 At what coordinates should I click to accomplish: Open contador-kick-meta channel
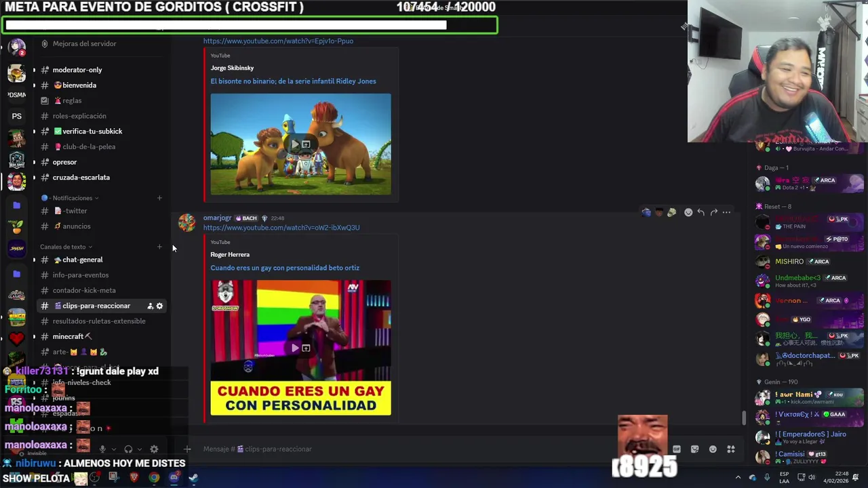84,290
